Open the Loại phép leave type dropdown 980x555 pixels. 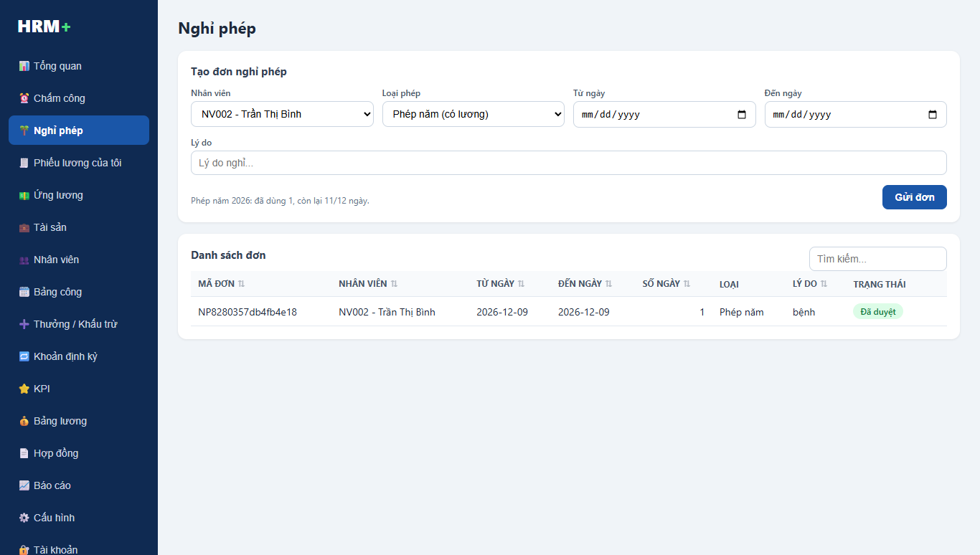tap(473, 114)
